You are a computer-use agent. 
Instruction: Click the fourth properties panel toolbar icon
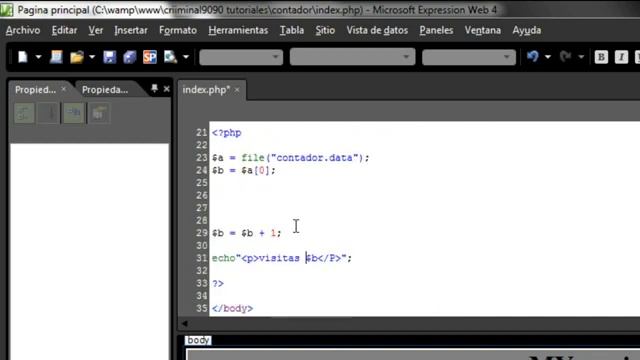coord(99,113)
